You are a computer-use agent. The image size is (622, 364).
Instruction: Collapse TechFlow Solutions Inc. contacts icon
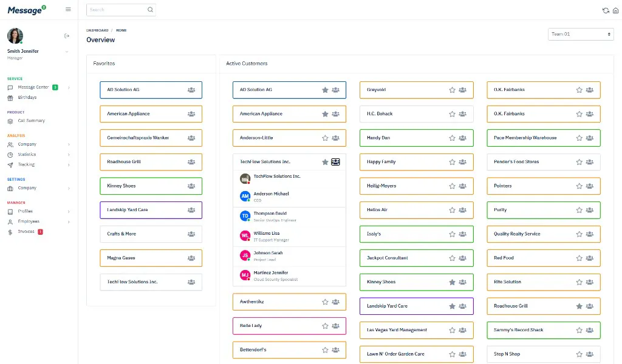click(x=335, y=162)
